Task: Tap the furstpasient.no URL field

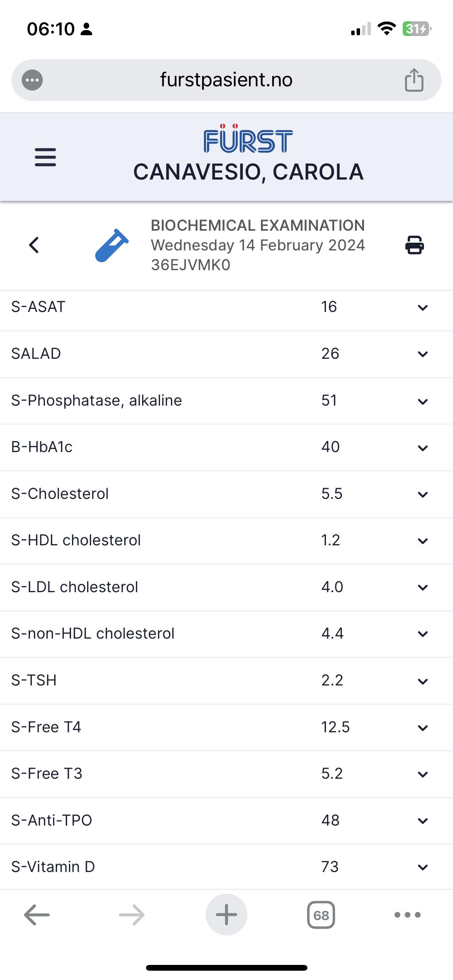Action: pos(226,80)
